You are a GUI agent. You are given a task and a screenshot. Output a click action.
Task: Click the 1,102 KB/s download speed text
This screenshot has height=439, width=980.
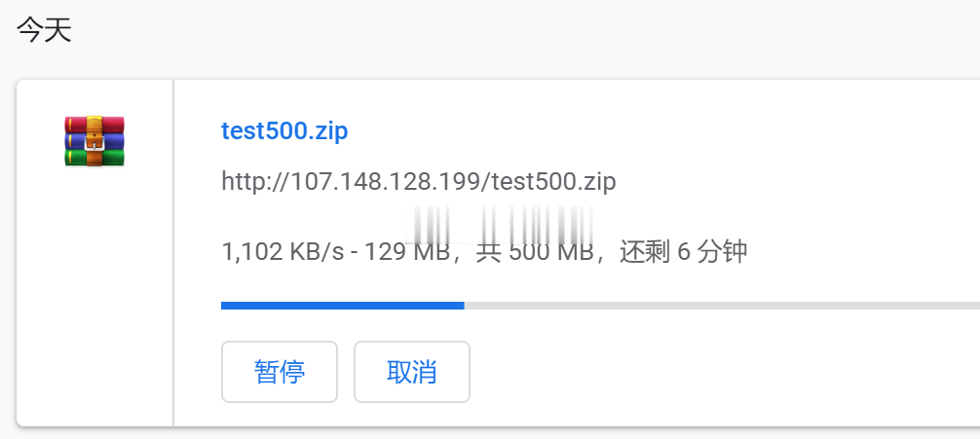[283, 252]
